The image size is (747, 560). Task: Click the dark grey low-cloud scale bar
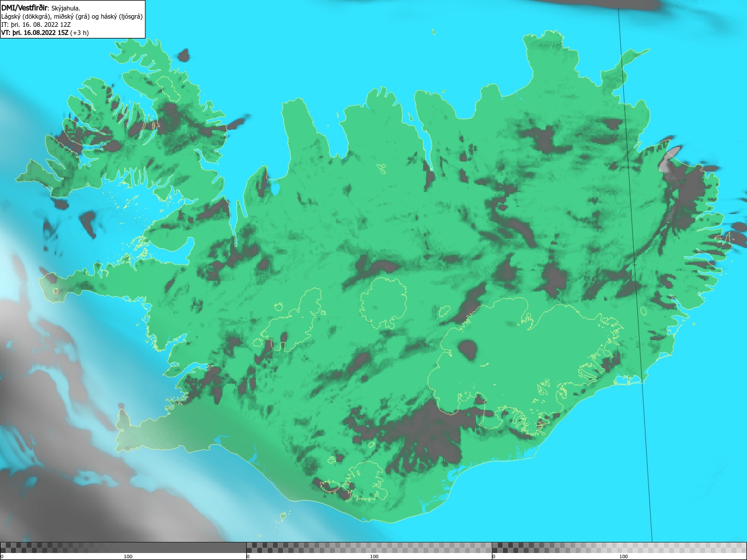click(123, 548)
